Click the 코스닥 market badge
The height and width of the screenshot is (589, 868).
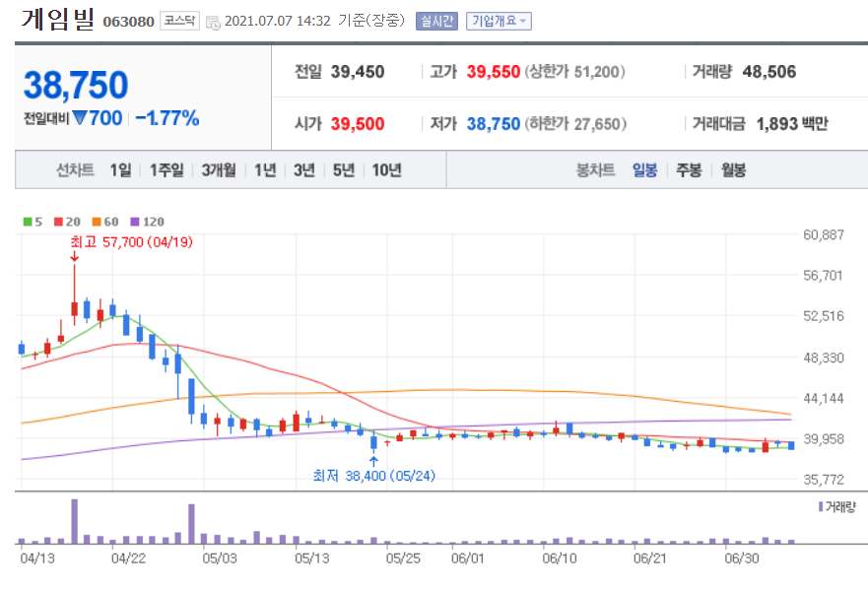(x=179, y=21)
